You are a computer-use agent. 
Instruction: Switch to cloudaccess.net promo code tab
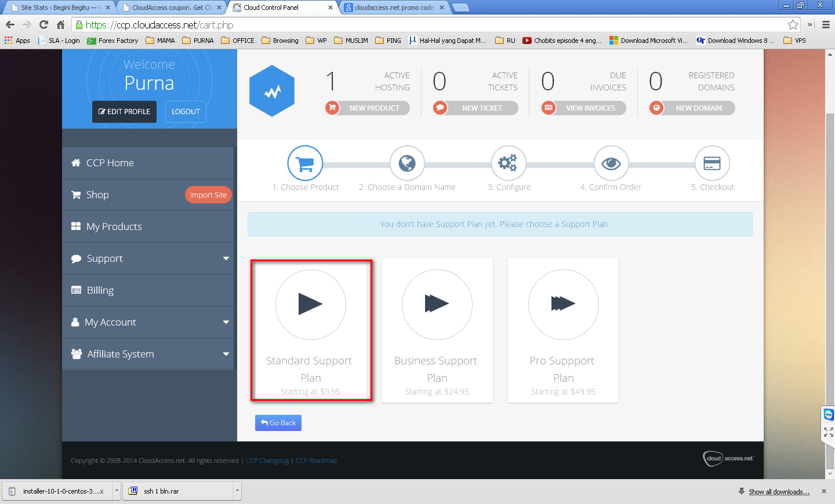(x=394, y=8)
